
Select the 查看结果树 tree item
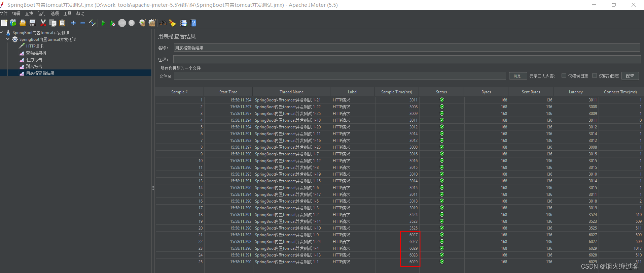36,53
